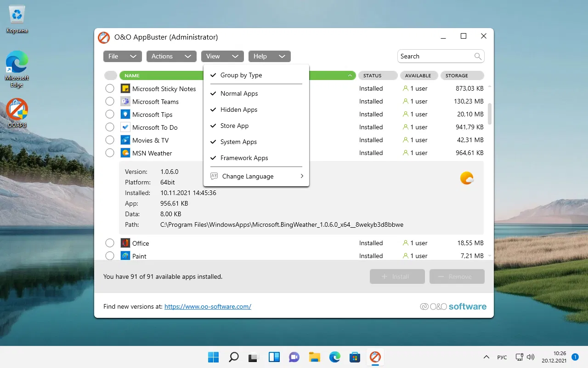The image size is (588, 368).
Task: Open the File dropdown menu
Action: (122, 56)
